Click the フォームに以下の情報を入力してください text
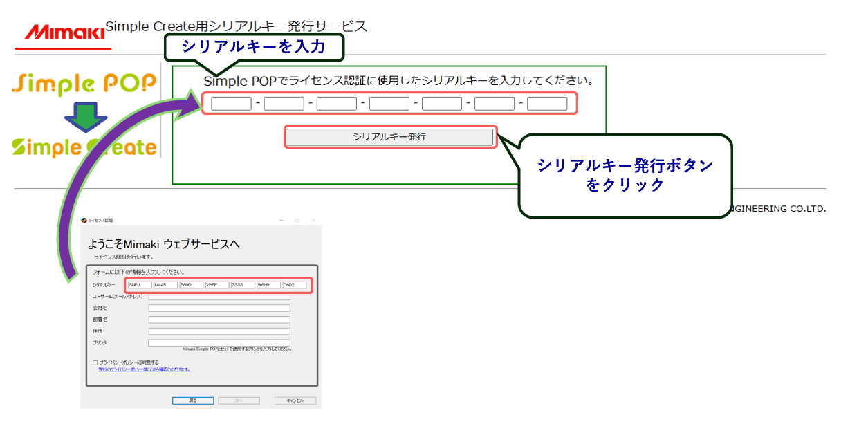The height and width of the screenshot is (424, 868). (x=138, y=272)
